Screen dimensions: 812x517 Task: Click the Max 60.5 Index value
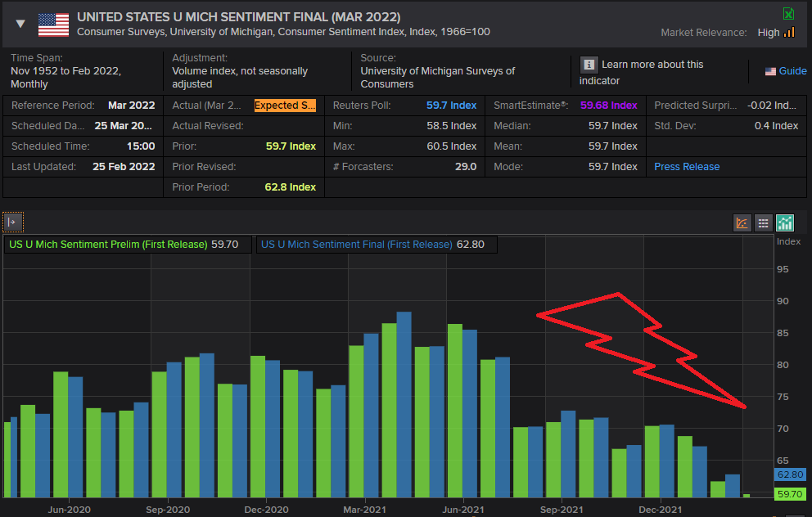click(452, 146)
